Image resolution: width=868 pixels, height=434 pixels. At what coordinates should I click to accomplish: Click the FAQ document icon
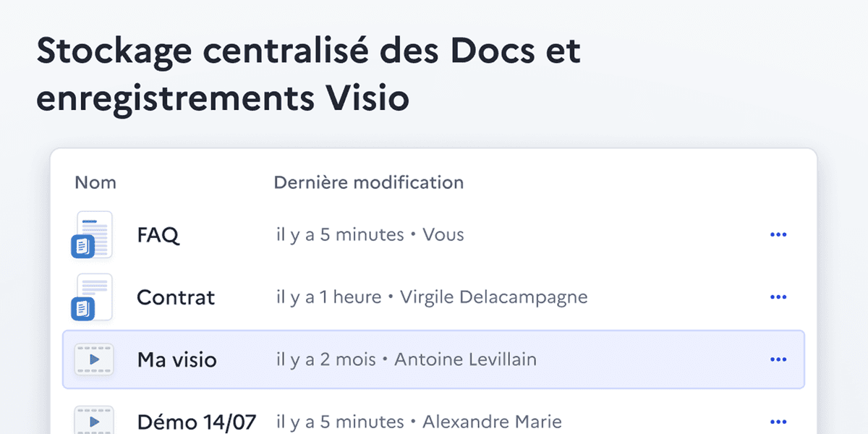coord(94,234)
